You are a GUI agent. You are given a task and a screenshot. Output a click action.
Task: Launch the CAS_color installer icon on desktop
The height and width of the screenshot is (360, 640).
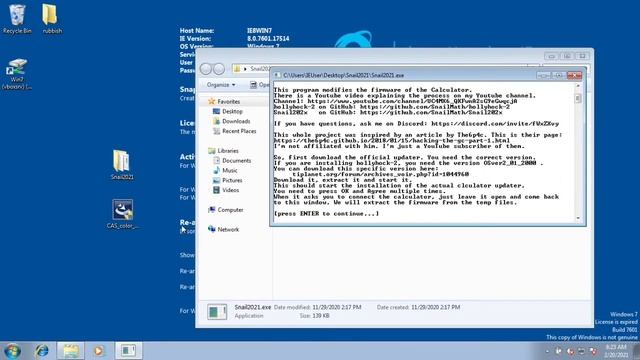[x=122, y=214]
